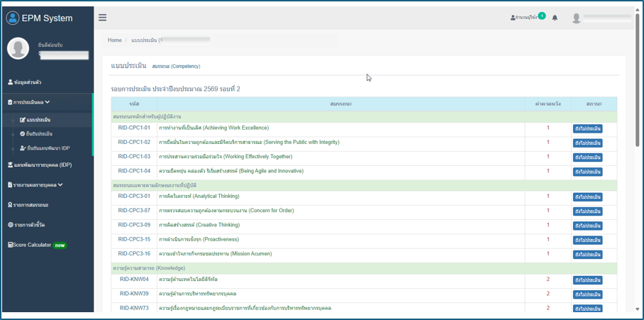Image resolution: width=644 pixels, height=320 pixels.
Task: Click the สมรรถนะ column header
Action: (341, 104)
